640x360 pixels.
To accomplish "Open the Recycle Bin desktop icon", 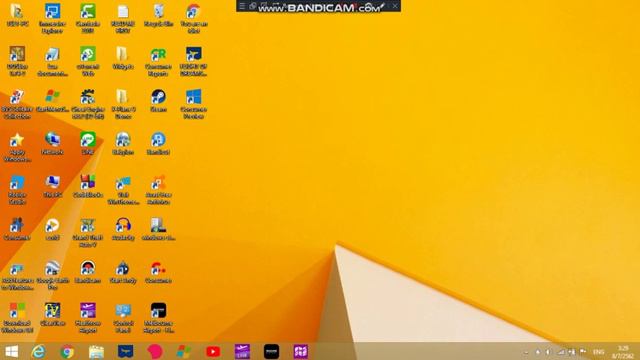I will click(x=158, y=12).
